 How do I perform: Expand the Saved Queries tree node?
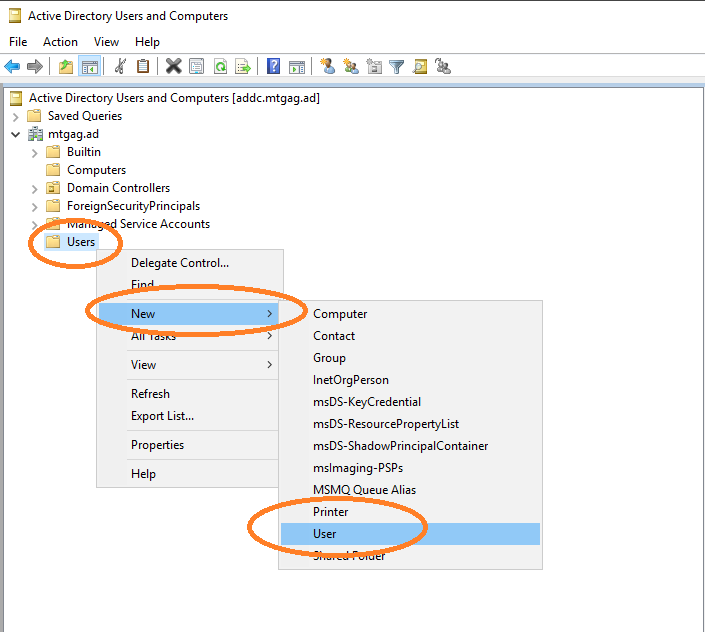coord(16,116)
